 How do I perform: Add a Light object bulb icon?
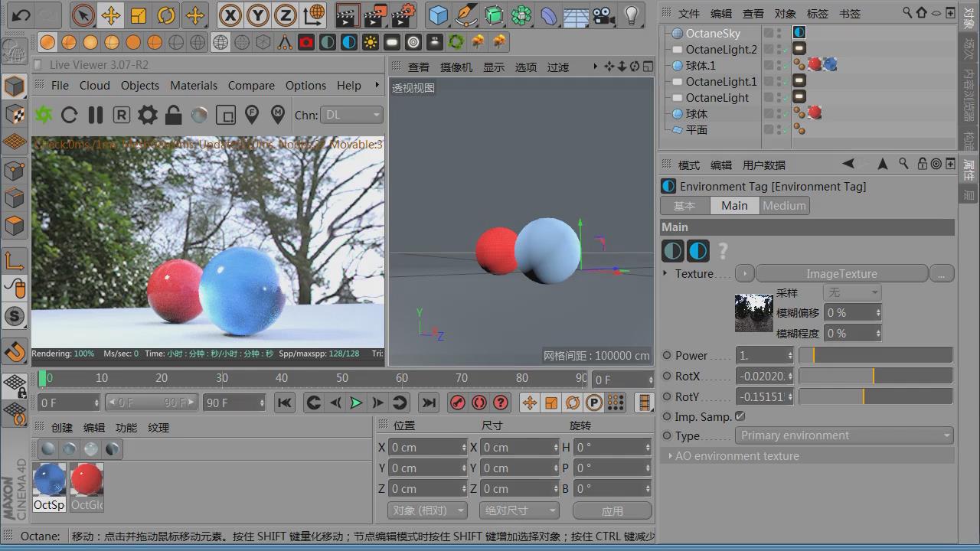click(632, 15)
